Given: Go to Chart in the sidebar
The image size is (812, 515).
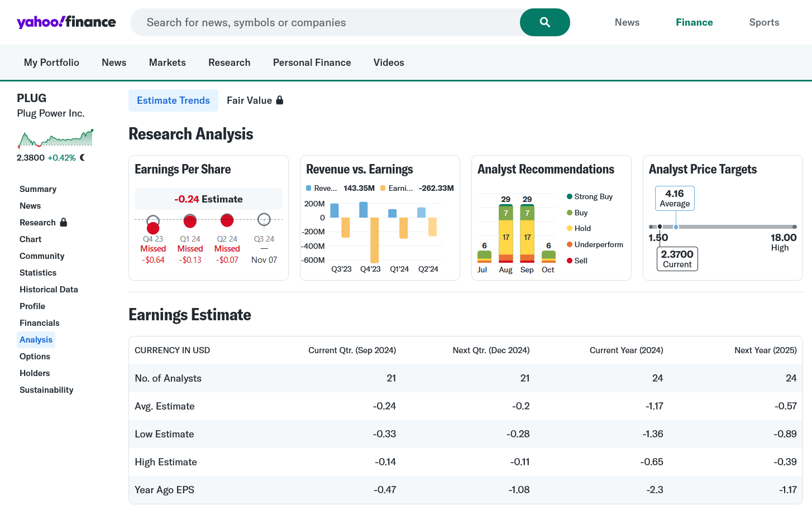Looking at the screenshot, I should click(x=31, y=239).
